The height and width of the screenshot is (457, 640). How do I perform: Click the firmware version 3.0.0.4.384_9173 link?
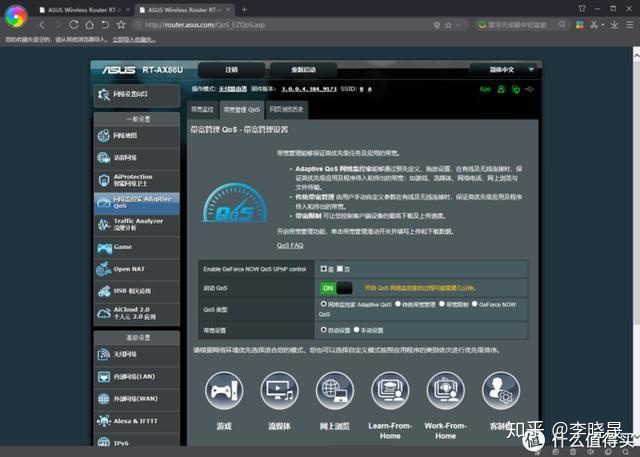point(309,89)
